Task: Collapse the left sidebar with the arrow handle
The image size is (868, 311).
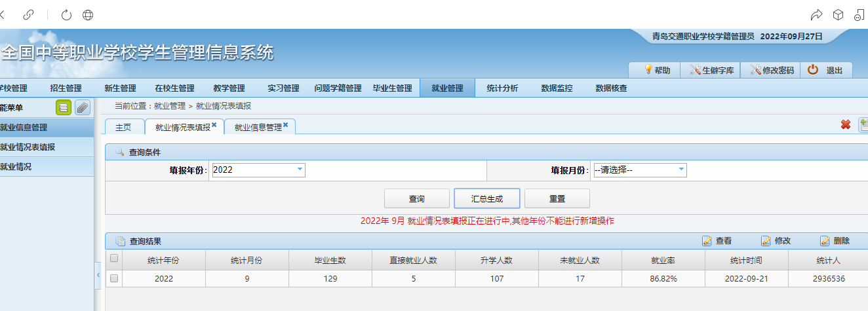Action: [x=98, y=274]
